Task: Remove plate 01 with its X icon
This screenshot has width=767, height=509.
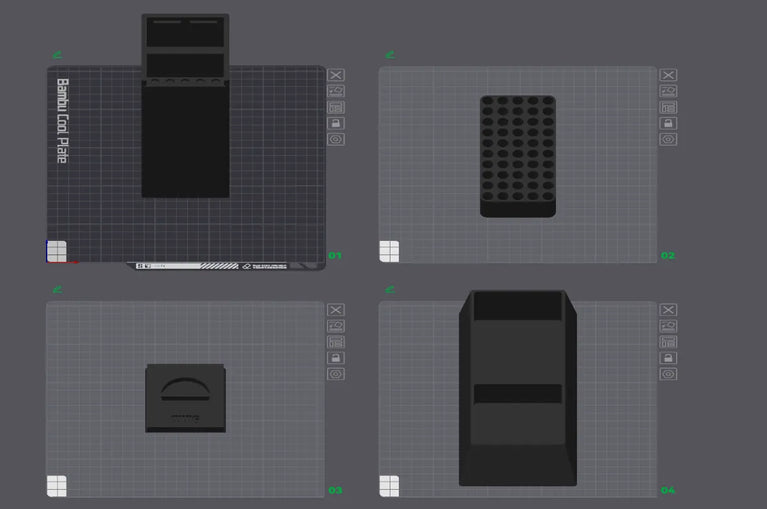Action: [336, 75]
